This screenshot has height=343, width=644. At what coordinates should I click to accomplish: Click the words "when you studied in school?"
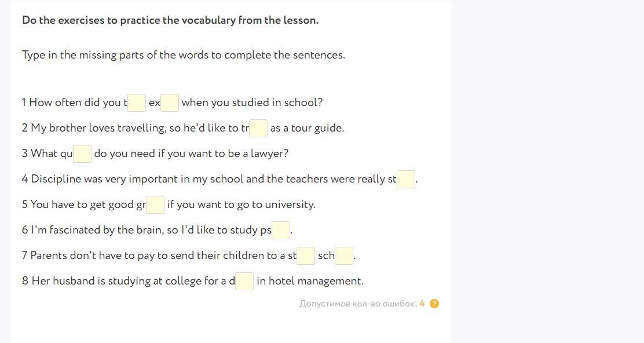pos(252,103)
